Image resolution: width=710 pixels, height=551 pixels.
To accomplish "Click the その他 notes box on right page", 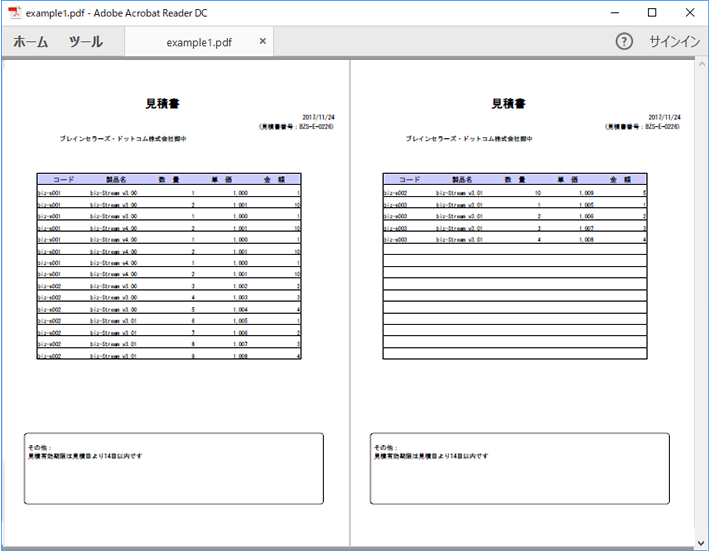I will pyautogui.click(x=520, y=469).
